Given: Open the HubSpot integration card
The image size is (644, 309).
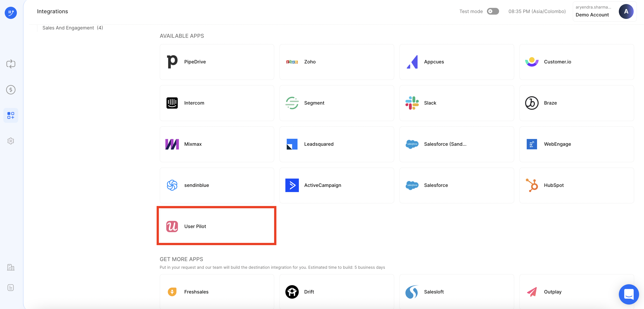Looking at the screenshot, I should pyautogui.click(x=576, y=185).
